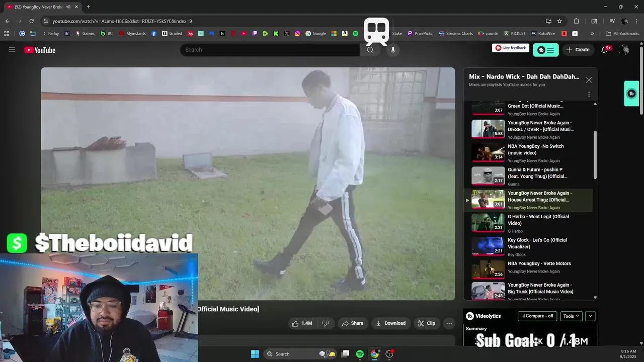Expand the Videolytics Tools dropdown
This screenshot has width=644, height=362.
(x=571, y=316)
